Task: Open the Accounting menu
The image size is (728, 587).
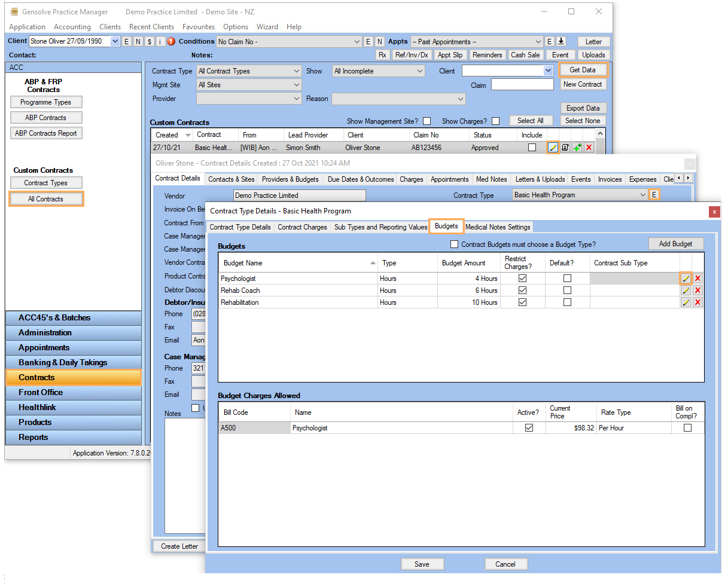Action: pos(72,27)
